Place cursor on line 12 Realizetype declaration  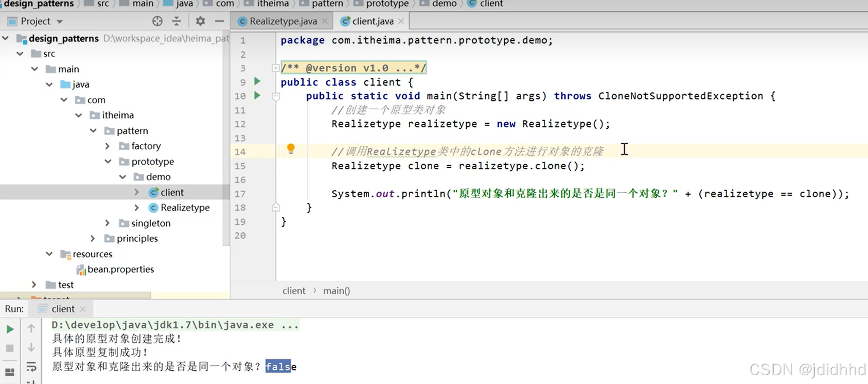470,124
